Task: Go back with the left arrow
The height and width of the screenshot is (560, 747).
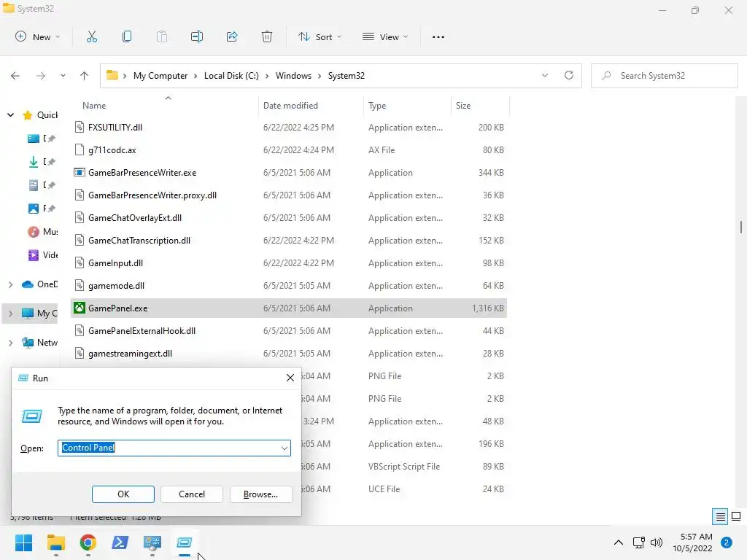Action: point(15,76)
